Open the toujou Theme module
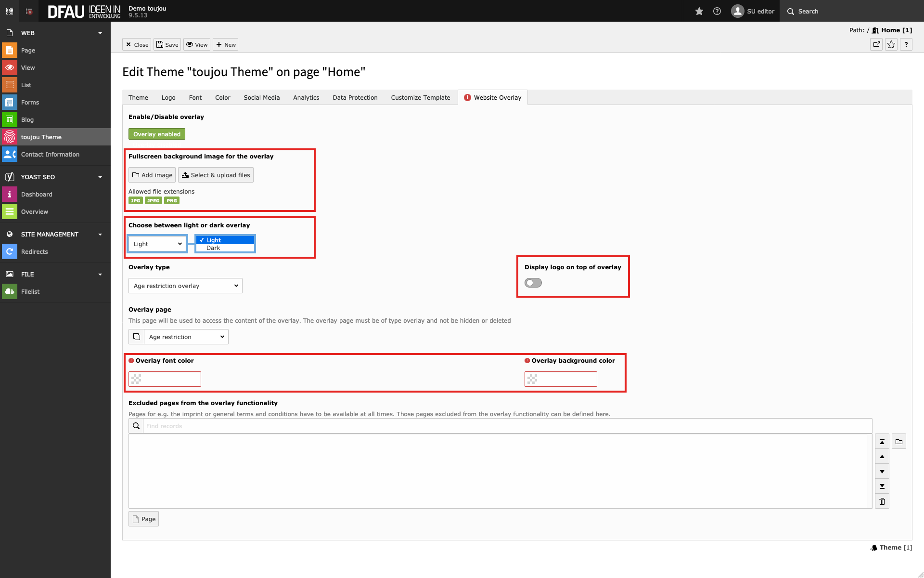The height and width of the screenshot is (578, 924). pyautogui.click(x=41, y=137)
